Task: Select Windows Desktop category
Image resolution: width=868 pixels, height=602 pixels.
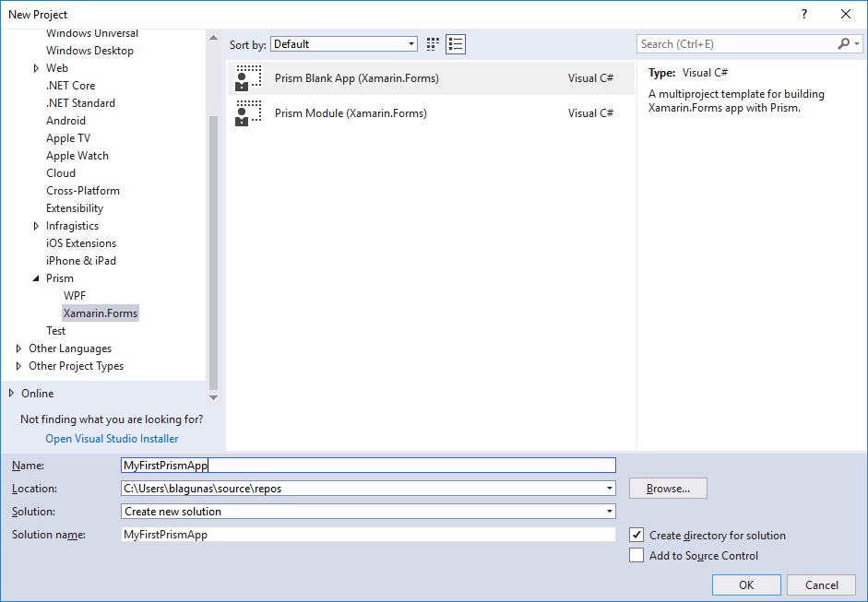Action: click(89, 51)
